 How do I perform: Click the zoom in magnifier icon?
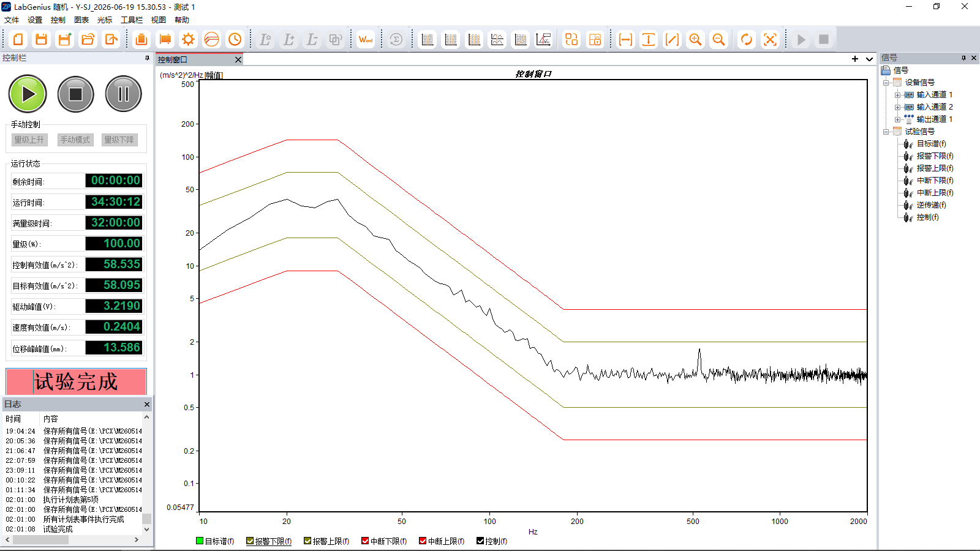pos(695,40)
